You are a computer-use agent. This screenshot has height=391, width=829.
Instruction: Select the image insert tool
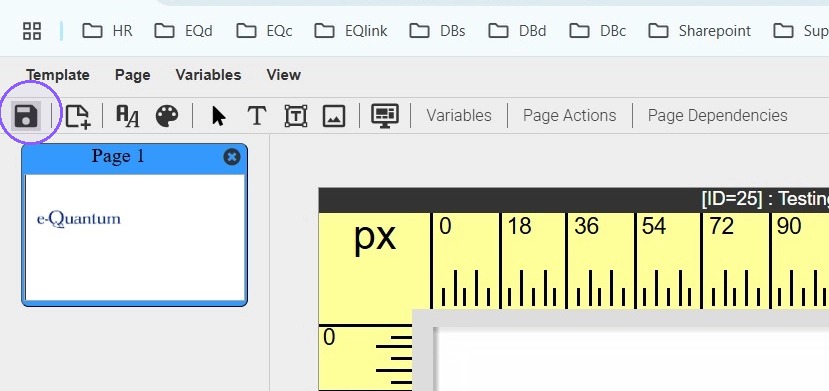click(334, 116)
